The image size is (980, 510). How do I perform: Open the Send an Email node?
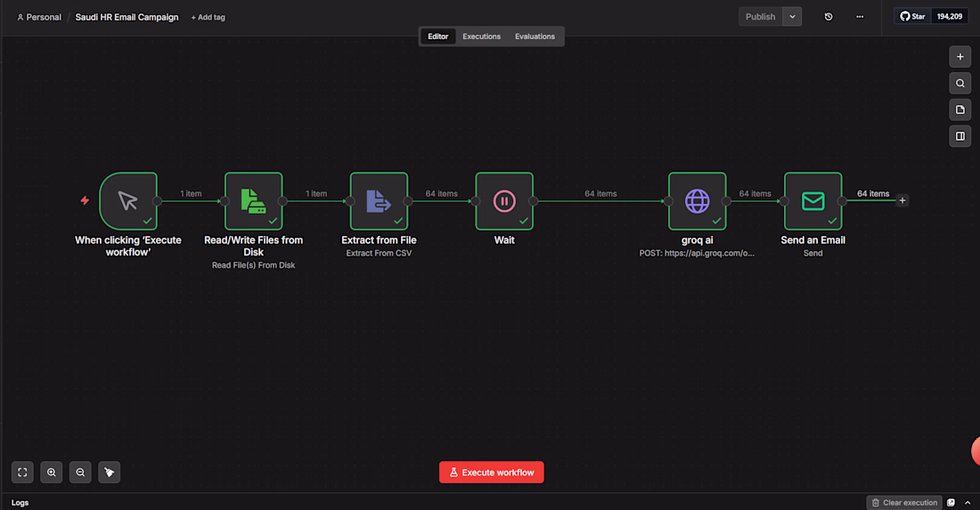click(x=813, y=201)
